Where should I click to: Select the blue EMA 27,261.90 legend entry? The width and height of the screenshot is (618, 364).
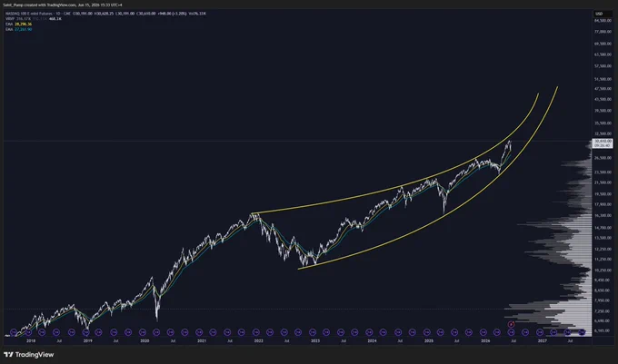coord(18,29)
